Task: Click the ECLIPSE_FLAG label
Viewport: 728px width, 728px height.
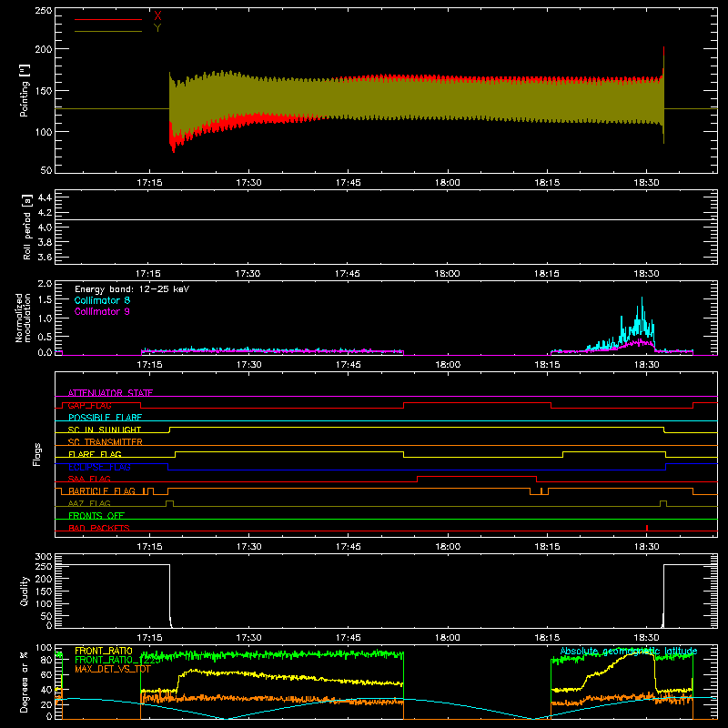Action: pyautogui.click(x=99, y=467)
